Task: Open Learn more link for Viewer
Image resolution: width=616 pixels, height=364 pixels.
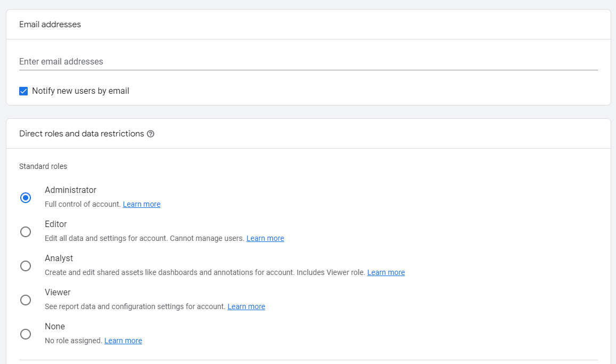Action: (x=246, y=306)
